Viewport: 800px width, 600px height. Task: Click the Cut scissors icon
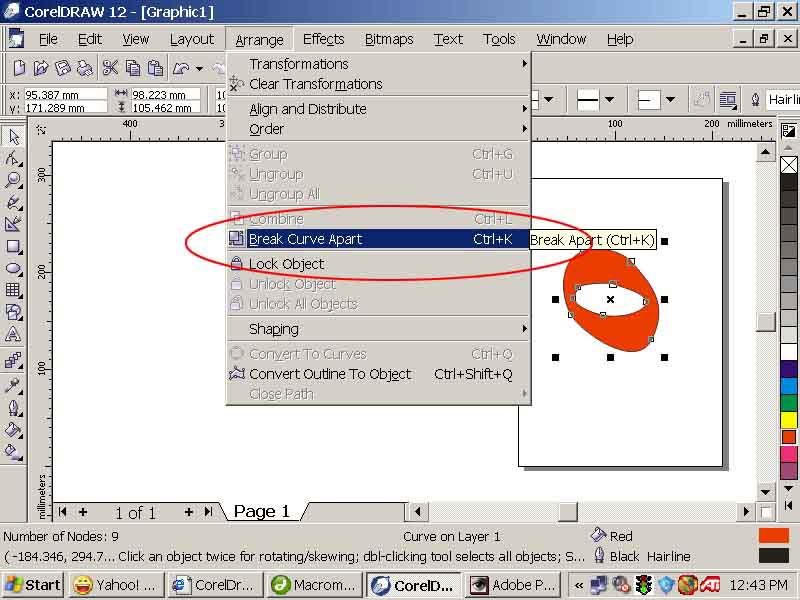[x=110, y=68]
